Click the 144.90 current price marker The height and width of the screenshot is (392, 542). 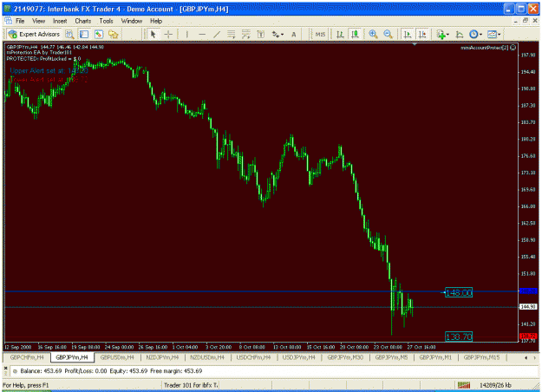[x=528, y=307]
